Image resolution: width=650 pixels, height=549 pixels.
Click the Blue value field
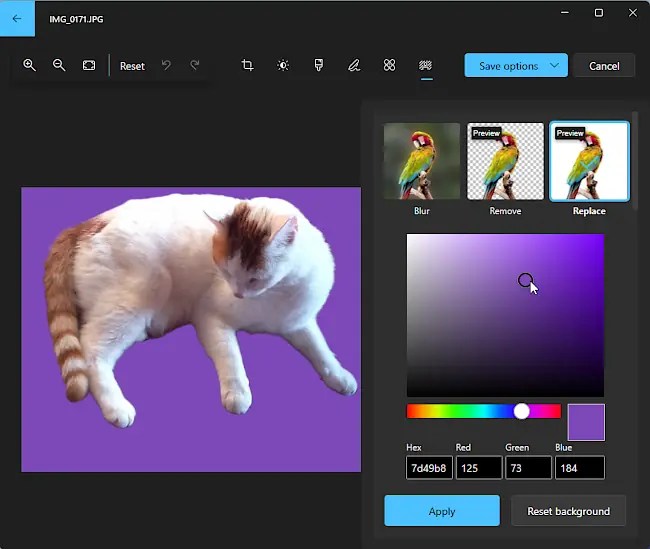click(580, 468)
